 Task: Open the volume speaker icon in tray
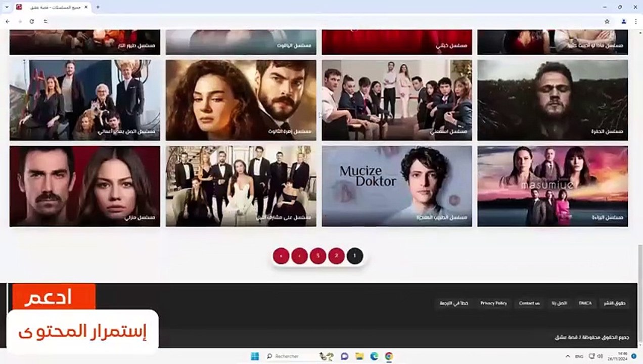coord(600,356)
